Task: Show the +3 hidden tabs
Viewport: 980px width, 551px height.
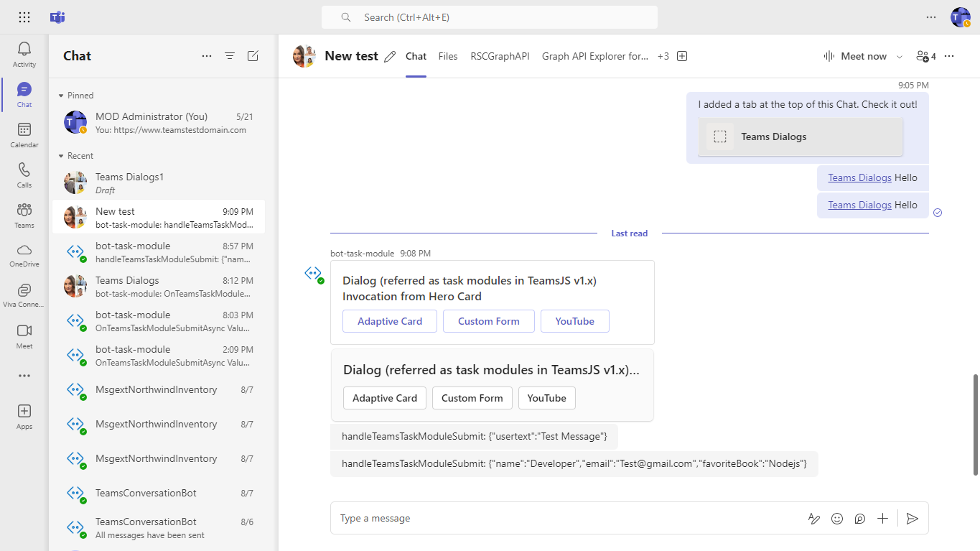Action: 663,56
